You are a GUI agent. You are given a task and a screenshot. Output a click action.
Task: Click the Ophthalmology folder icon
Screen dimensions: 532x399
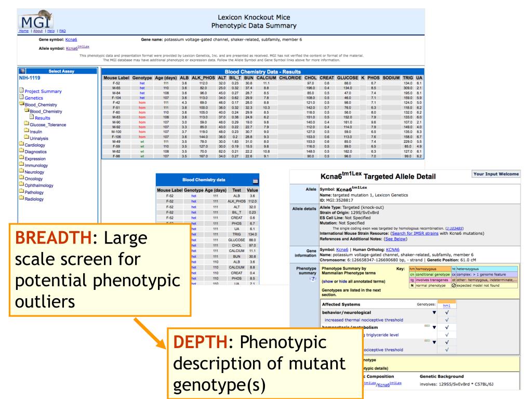point(22,184)
